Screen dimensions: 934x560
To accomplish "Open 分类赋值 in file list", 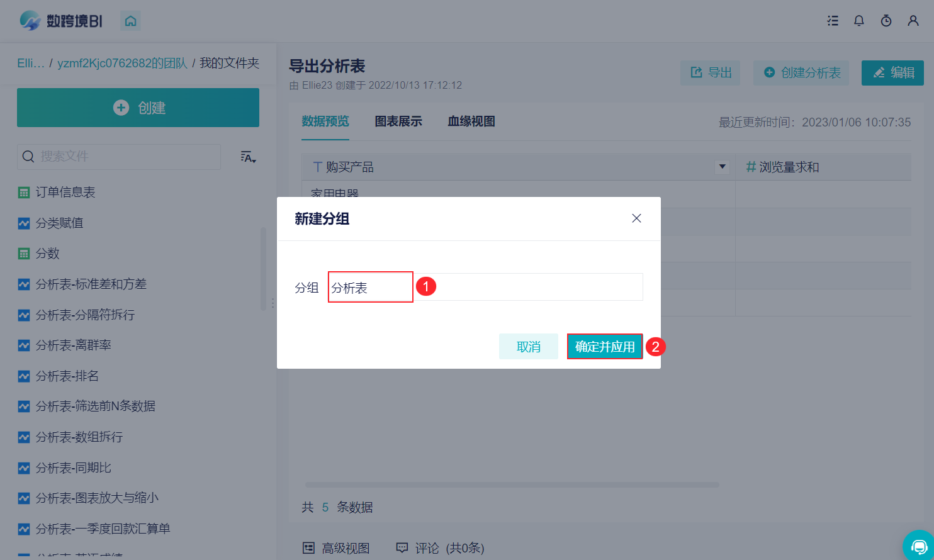I will coord(59,223).
